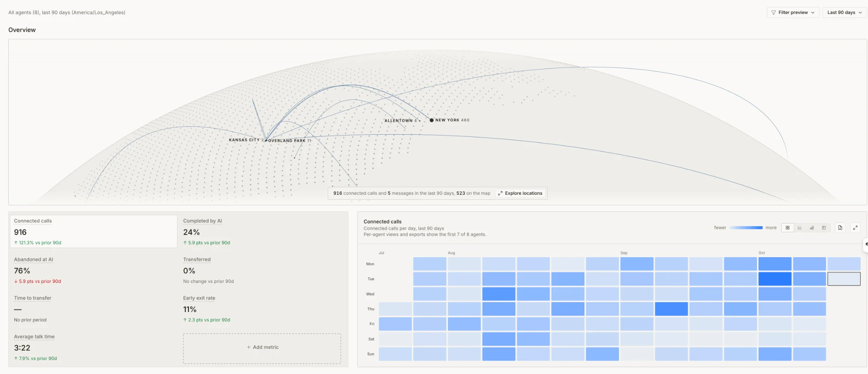This screenshot has height=374, width=868.
Task: Click the fewer-more heatmap legend gradient
Action: coord(746,228)
